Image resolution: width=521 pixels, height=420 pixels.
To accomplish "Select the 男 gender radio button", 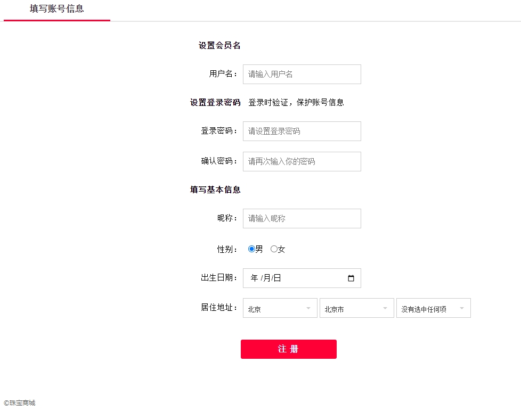I will 251,249.
